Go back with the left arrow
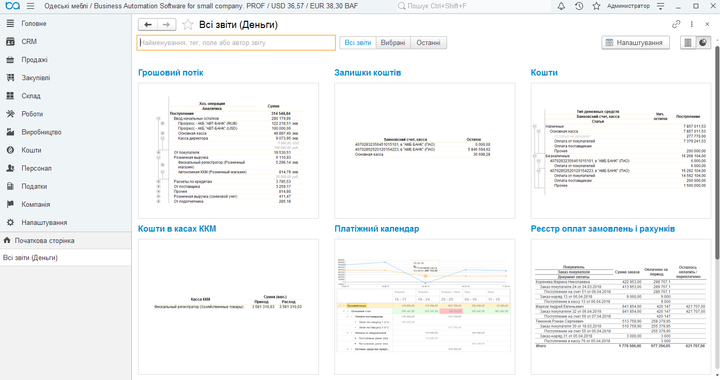The width and height of the screenshot is (720, 380). [x=148, y=25]
